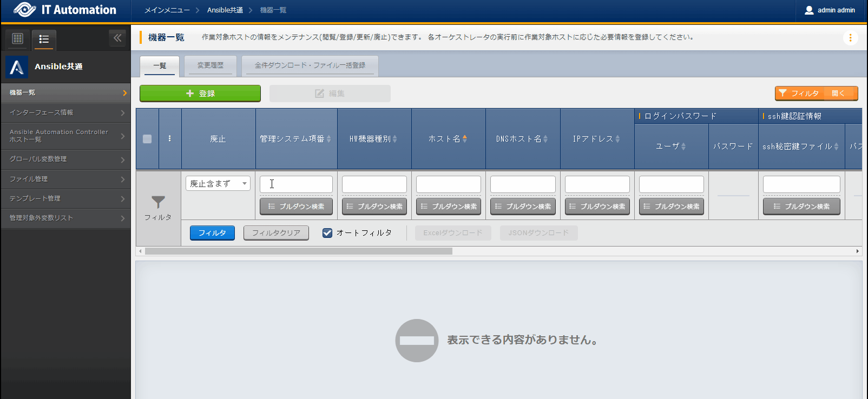Open the three-dot page options menu
The image size is (868, 399).
[850, 38]
